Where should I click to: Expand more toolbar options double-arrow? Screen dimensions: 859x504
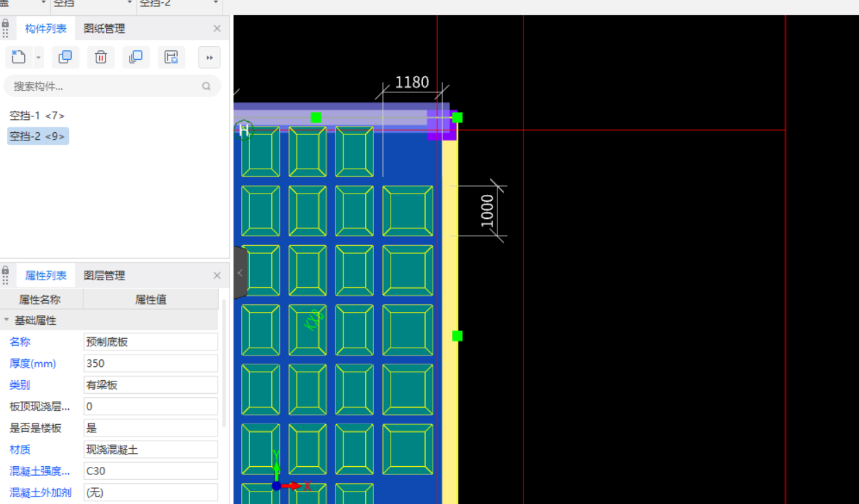209,57
